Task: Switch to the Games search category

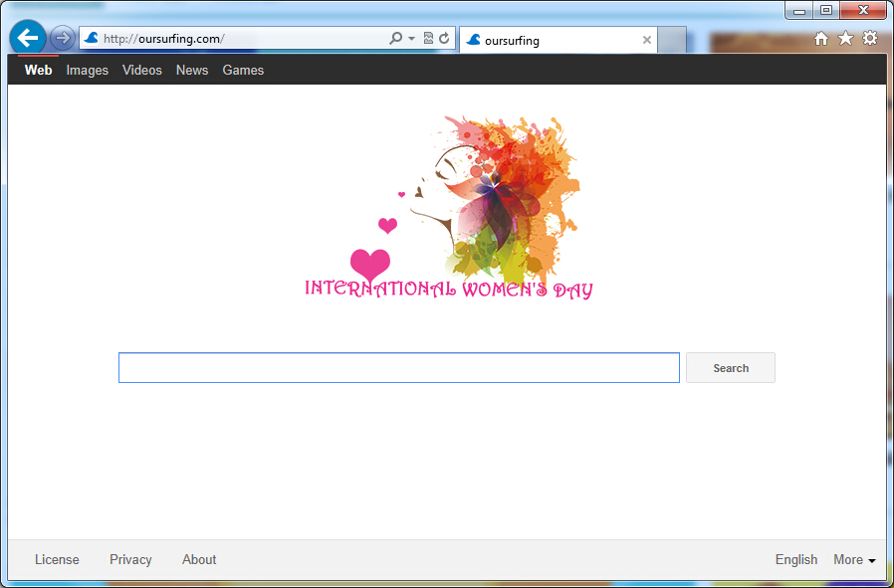Action: tap(243, 70)
